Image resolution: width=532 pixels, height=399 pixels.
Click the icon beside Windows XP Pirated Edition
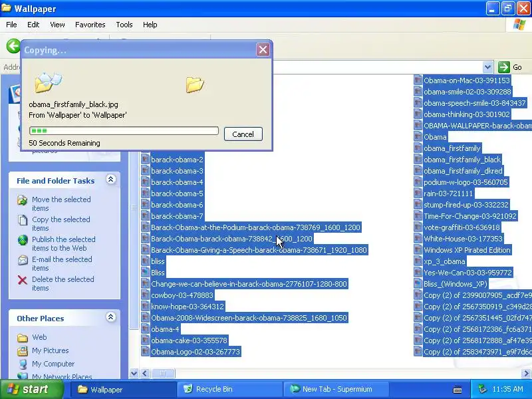click(418, 250)
